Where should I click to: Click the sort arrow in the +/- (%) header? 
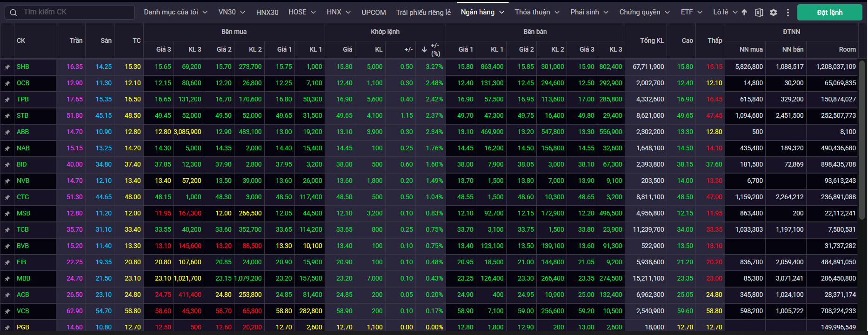(424, 49)
